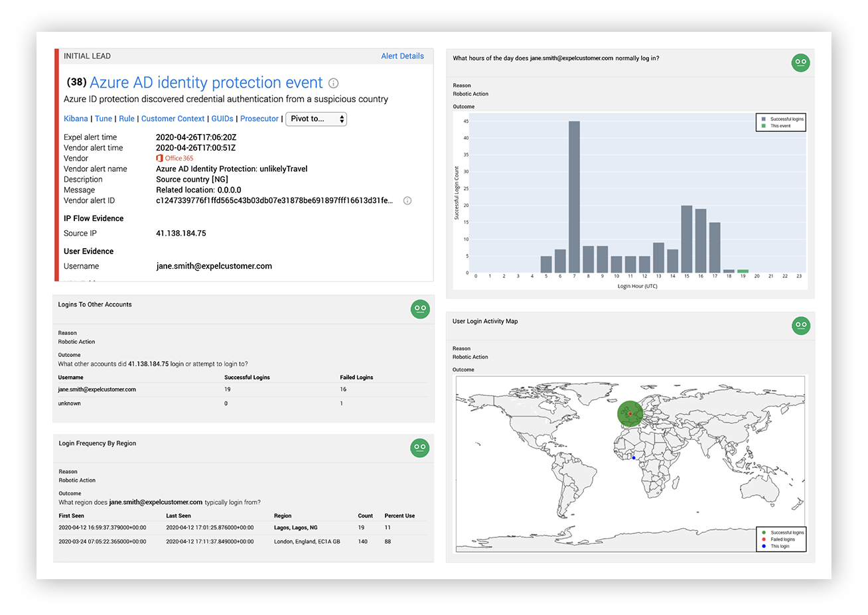Click the Logins To Other Accounts panel title
The width and height of the screenshot is (868, 615).
coord(95,305)
